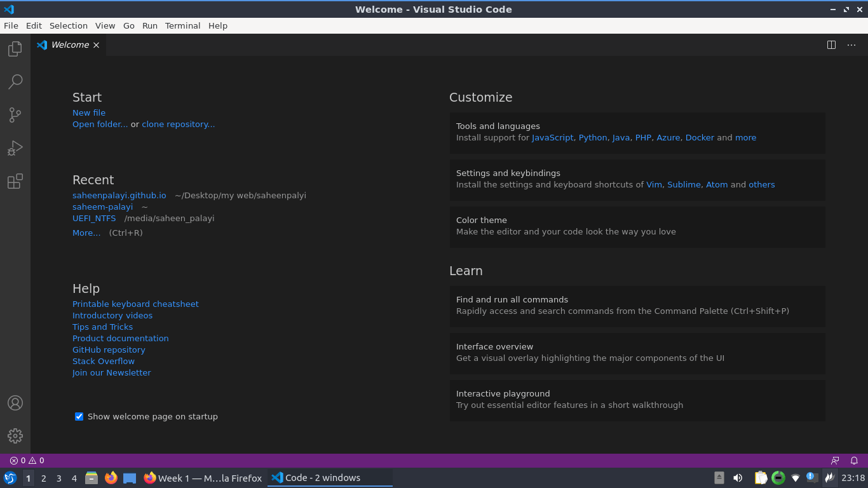This screenshot has width=868, height=488.
Task: Open the File menu
Action: tap(11, 25)
